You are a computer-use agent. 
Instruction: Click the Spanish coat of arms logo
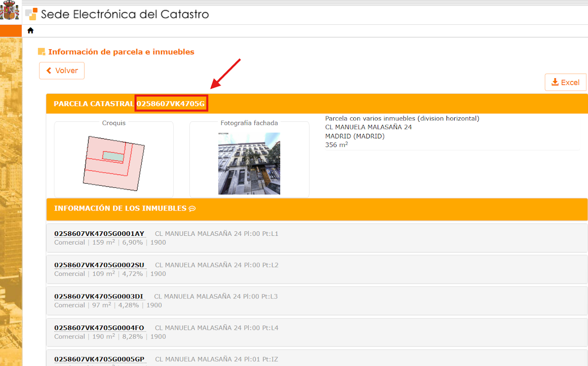point(10,11)
